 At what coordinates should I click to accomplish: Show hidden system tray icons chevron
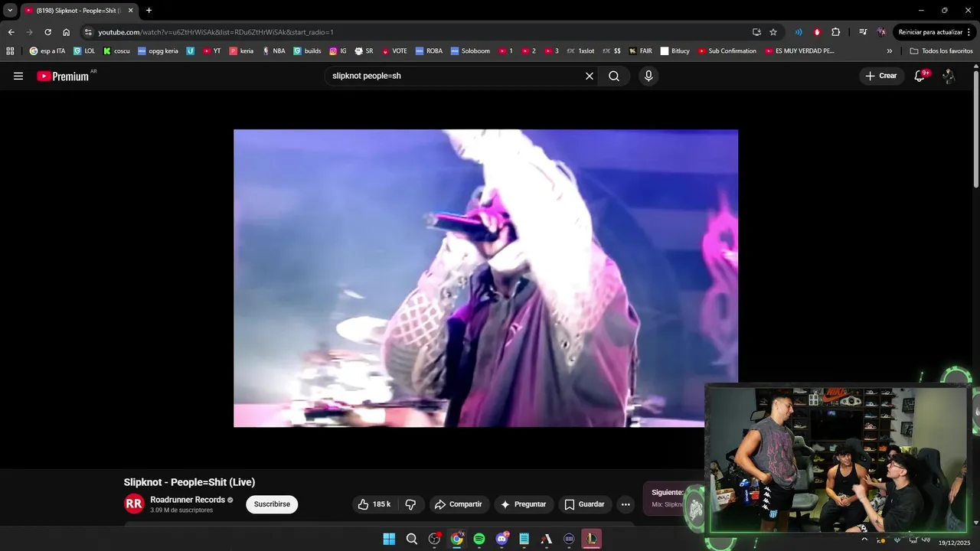coord(864,540)
